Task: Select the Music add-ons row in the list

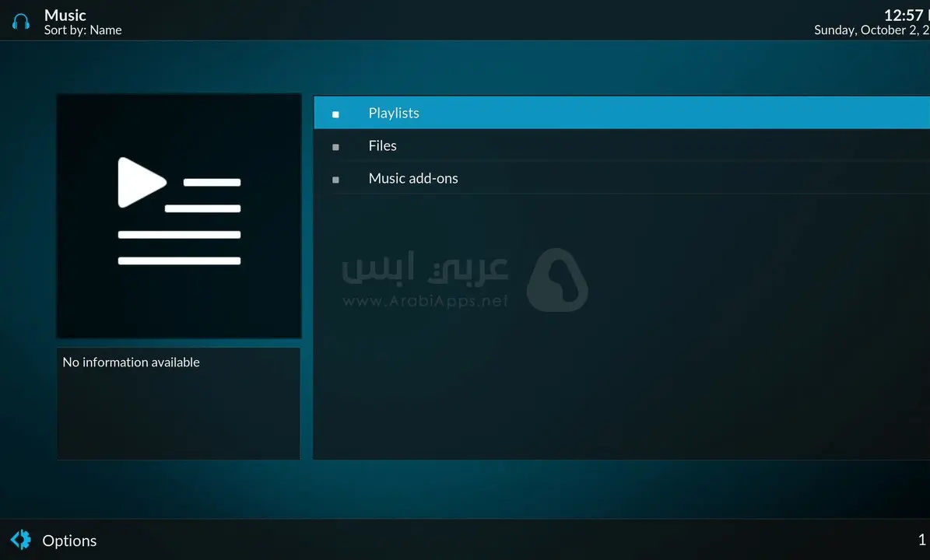Action: 545,178
